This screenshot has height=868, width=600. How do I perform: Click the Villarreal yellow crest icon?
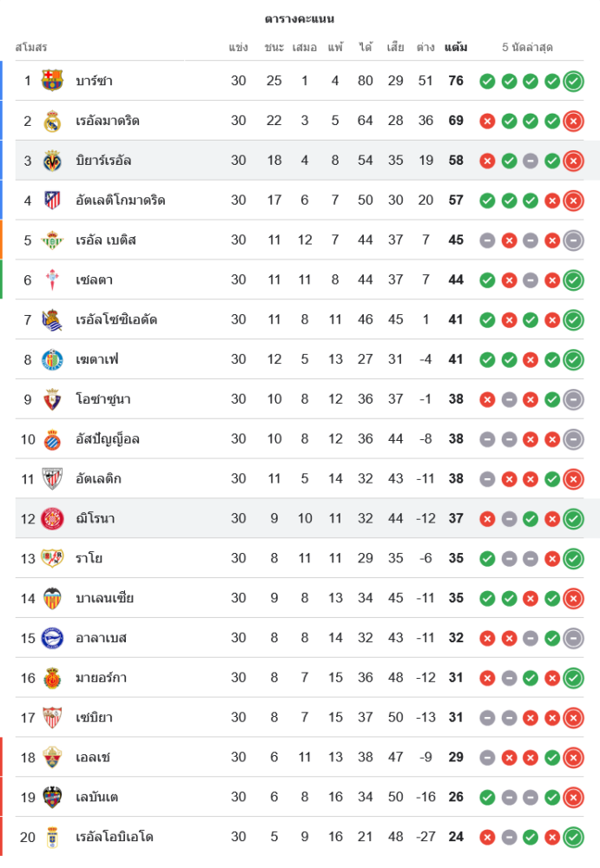[52, 161]
